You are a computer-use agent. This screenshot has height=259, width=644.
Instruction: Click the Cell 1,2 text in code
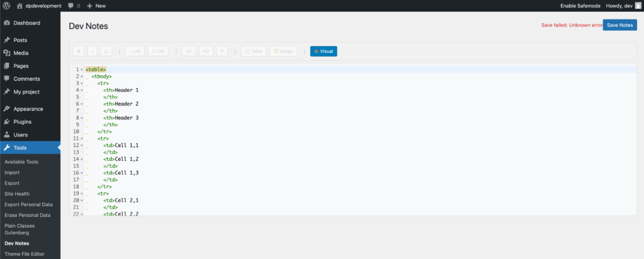[x=127, y=159]
